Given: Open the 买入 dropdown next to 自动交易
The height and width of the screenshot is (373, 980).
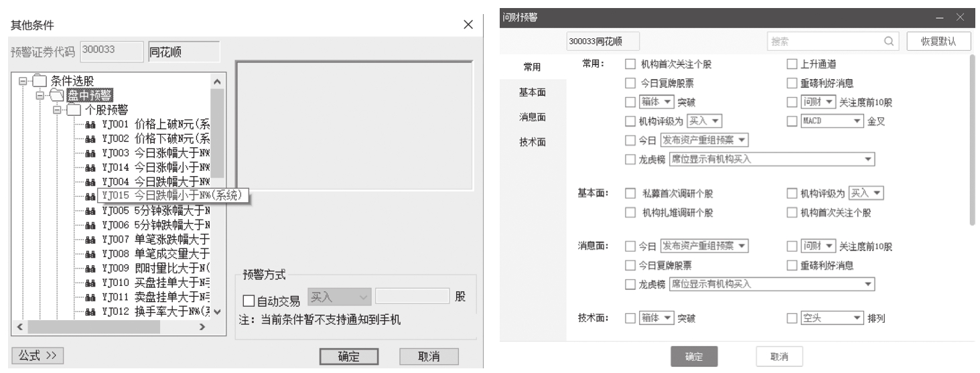Looking at the screenshot, I should pos(339,297).
